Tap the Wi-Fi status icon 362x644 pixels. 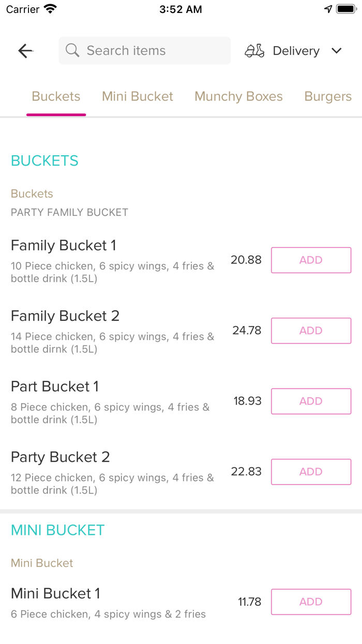50,9
